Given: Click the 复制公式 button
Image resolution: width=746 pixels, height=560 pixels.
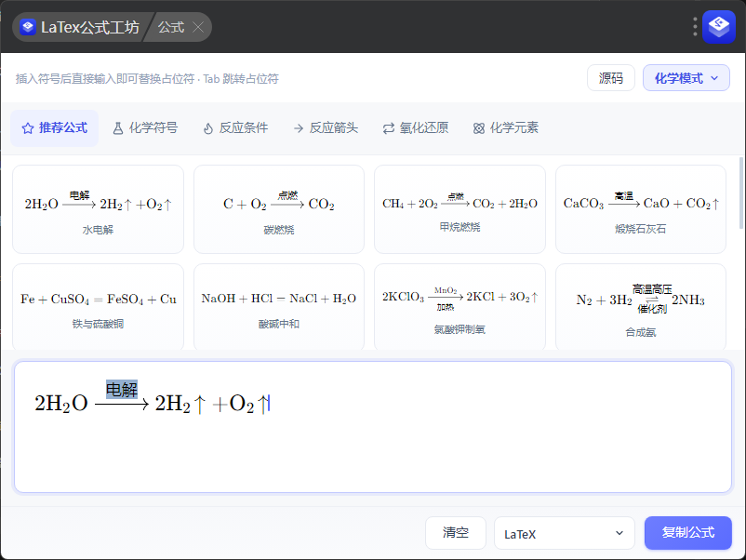Looking at the screenshot, I should (x=688, y=533).
